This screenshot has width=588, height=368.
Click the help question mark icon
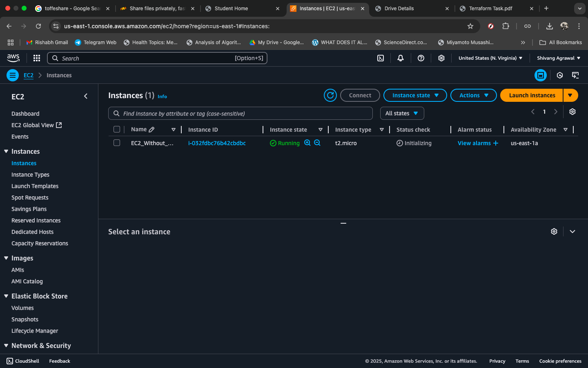pos(421,58)
